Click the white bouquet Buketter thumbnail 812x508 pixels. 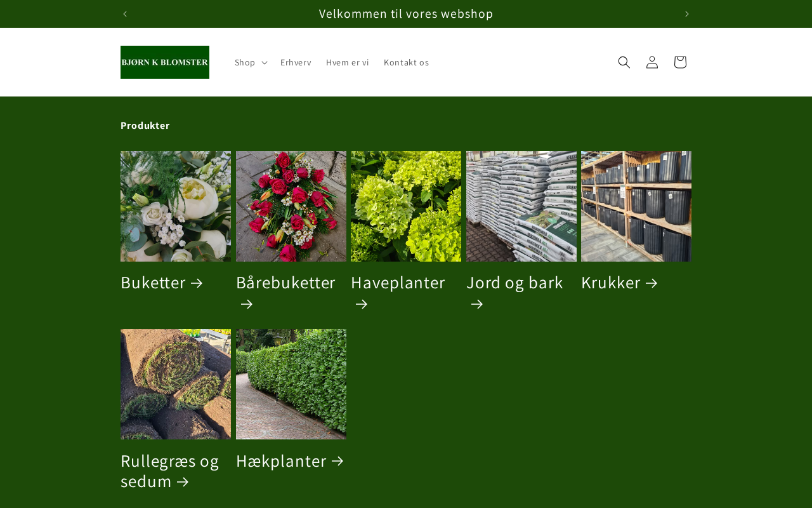176,206
